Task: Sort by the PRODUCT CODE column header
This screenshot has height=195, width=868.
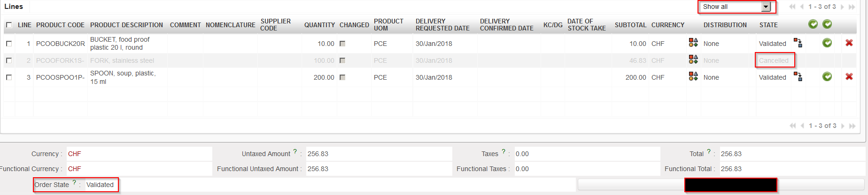Action: pyautogui.click(x=60, y=25)
